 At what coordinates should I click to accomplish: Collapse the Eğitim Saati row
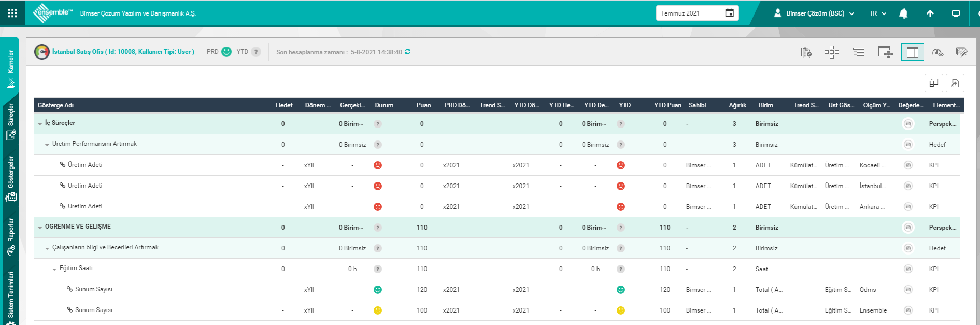(54, 269)
